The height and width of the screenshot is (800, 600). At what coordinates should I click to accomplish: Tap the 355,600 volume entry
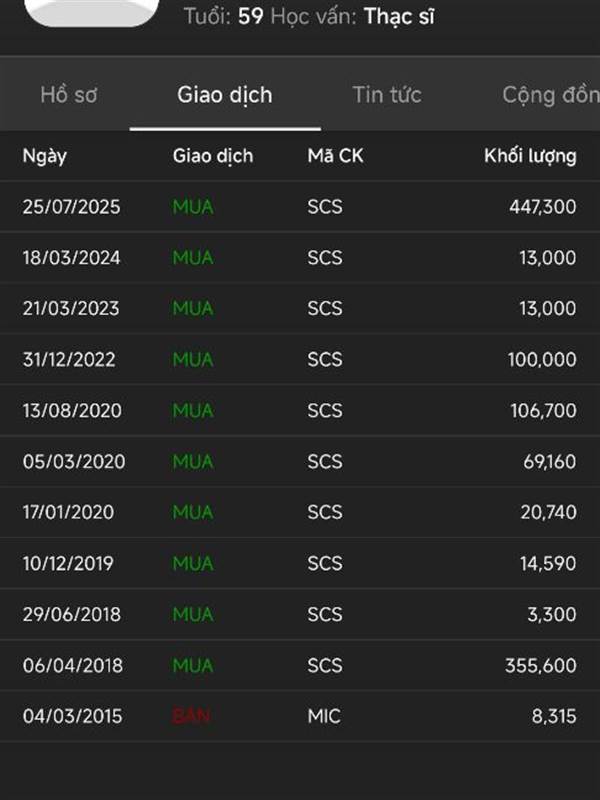point(541,665)
